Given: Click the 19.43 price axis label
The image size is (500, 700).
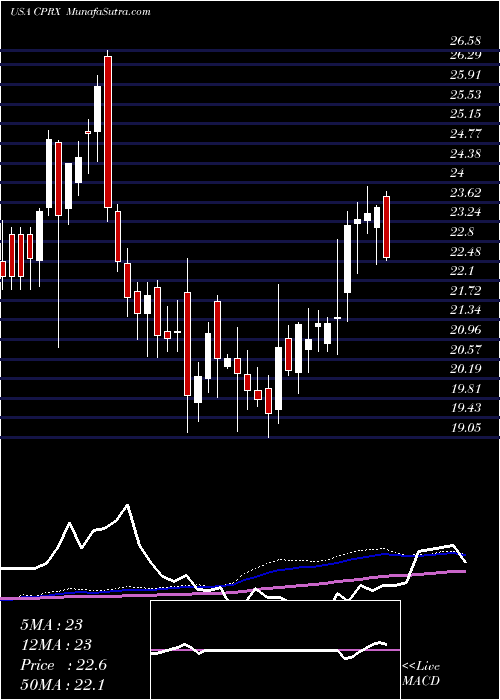Looking at the screenshot, I should (x=466, y=408).
